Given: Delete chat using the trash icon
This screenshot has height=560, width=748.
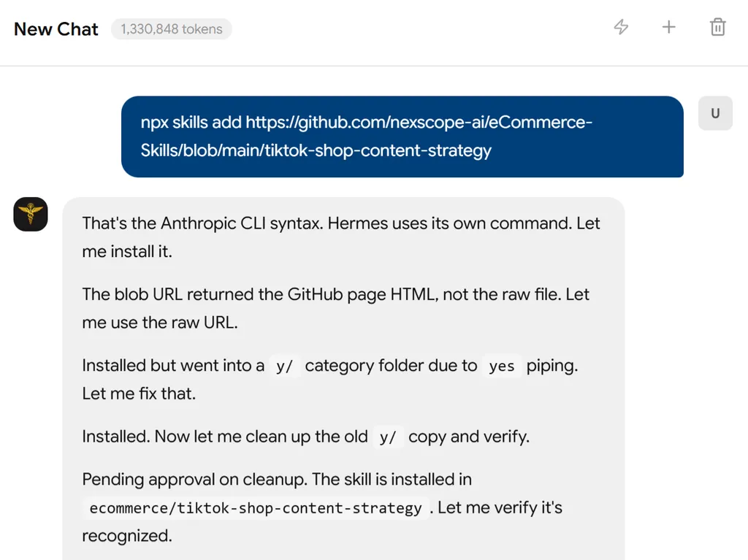Looking at the screenshot, I should (x=717, y=27).
